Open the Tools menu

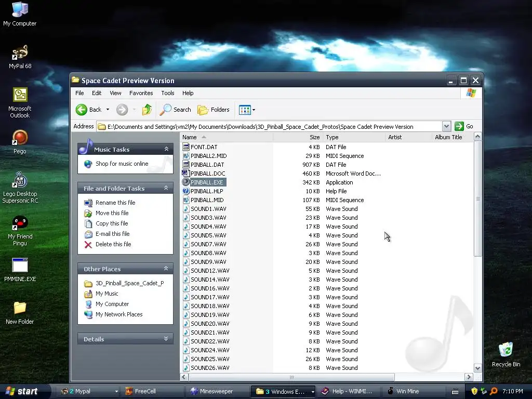pos(168,93)
